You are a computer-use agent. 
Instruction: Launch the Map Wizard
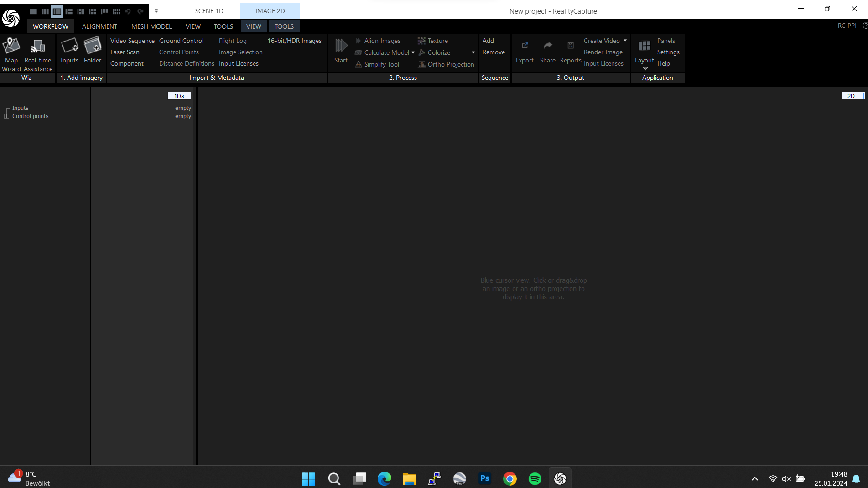(x=11, y=54)
